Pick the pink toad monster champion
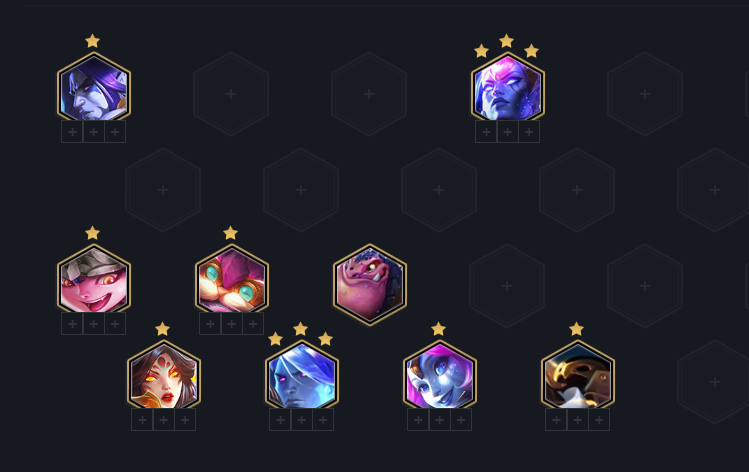 (370, 285)
